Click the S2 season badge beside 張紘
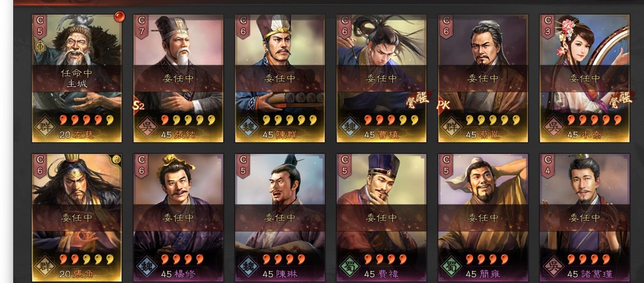Image resolution: width=644 pixels, height=283 pixels. click(x=137, y=106)
